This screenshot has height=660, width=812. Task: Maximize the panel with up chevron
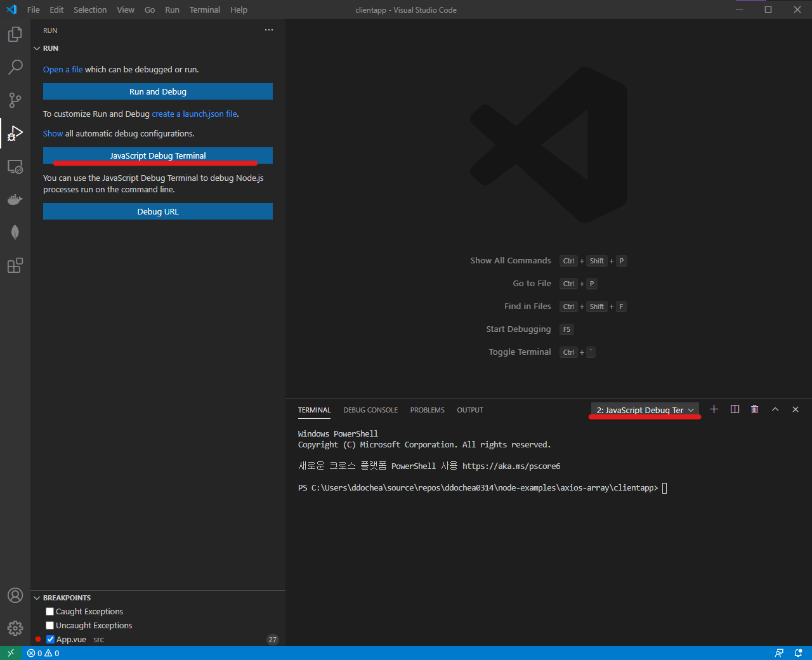[775, 409]
